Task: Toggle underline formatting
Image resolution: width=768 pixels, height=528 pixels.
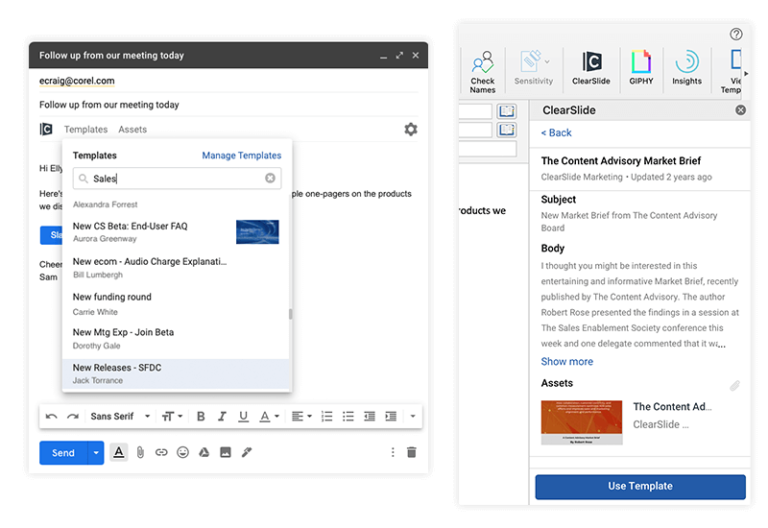Action: [x=243, y=416]
